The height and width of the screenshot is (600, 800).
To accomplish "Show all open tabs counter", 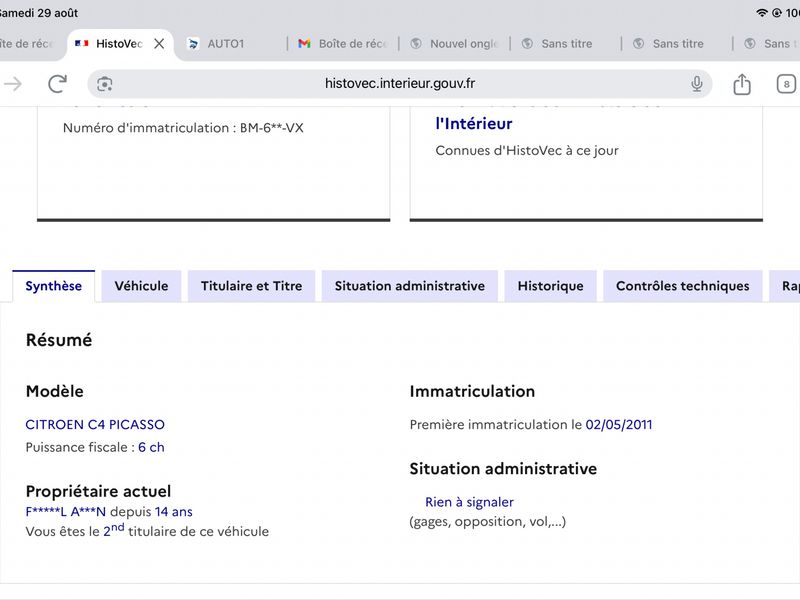I will click(786, 84).
